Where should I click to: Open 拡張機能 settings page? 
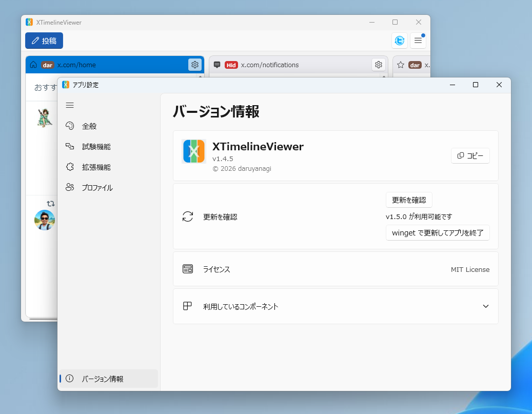pyautogui.click(x=109, y=167)
